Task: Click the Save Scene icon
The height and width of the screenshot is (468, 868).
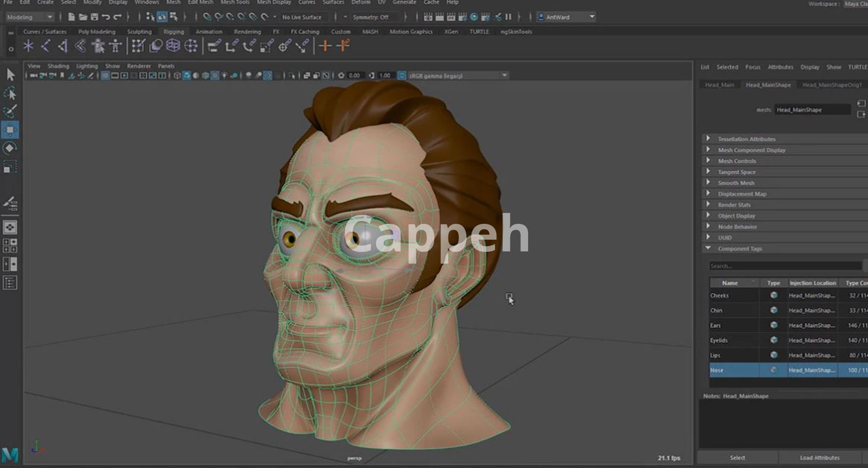Action: point(94,17)
